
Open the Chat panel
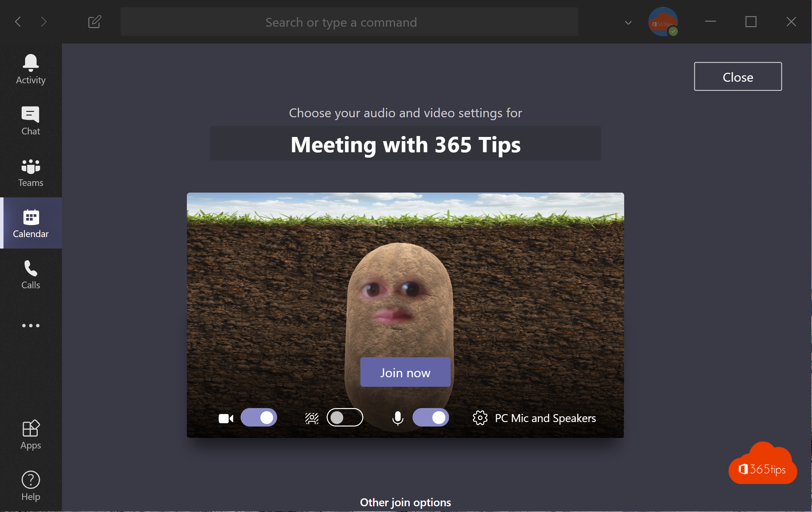tap(30, 120)
